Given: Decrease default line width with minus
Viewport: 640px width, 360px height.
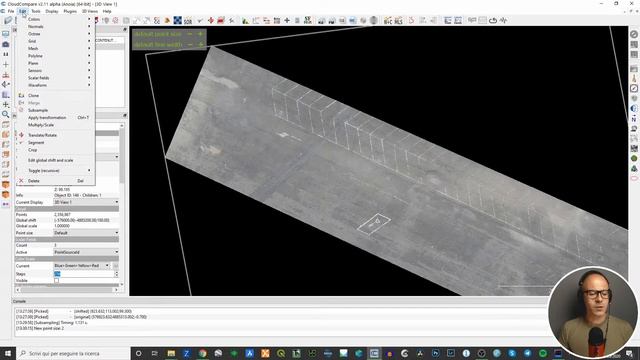Looking at the screenshot, I should click(190, 44).
